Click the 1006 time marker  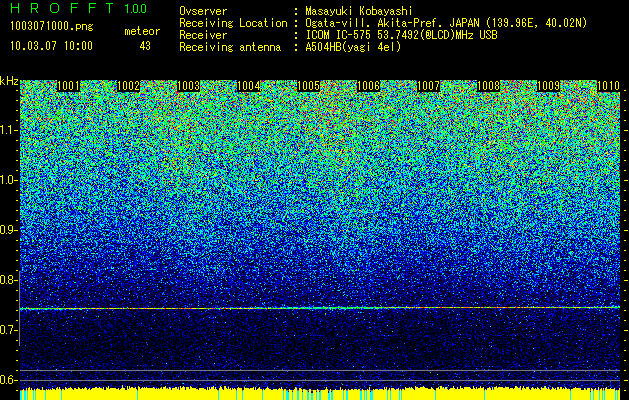(x=368, y=86)
